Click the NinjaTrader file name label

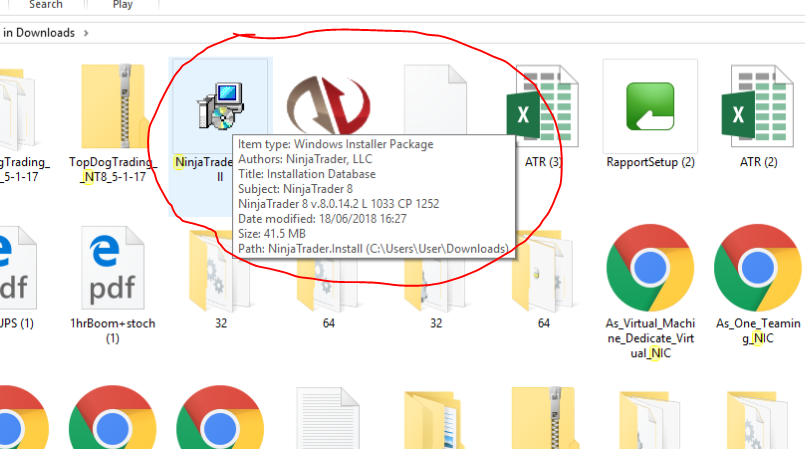click(204, 169)
